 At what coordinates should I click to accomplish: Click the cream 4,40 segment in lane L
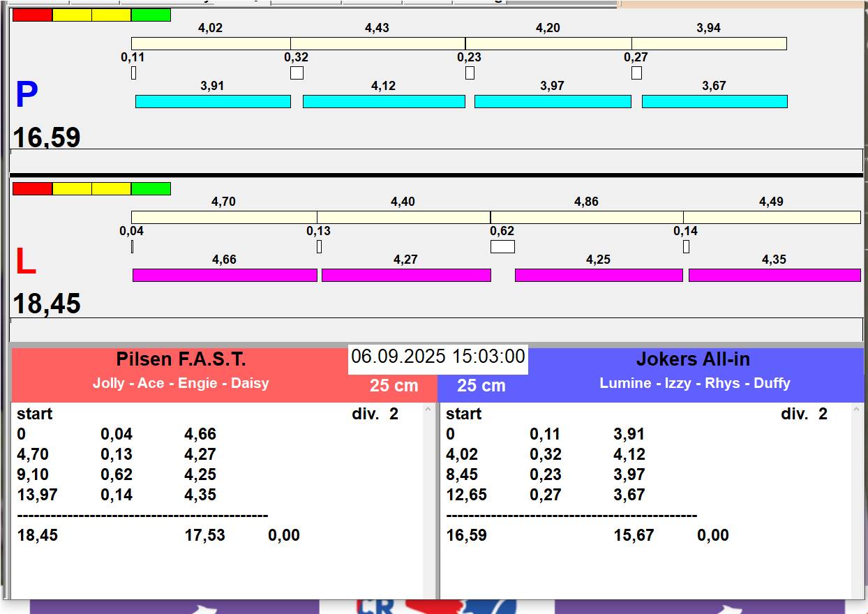click(404, 217)
